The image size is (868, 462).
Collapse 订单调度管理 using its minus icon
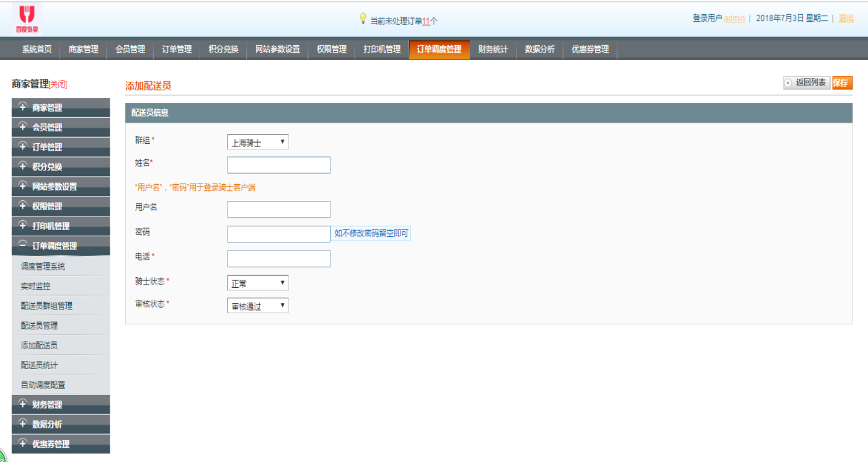[23, 245]
